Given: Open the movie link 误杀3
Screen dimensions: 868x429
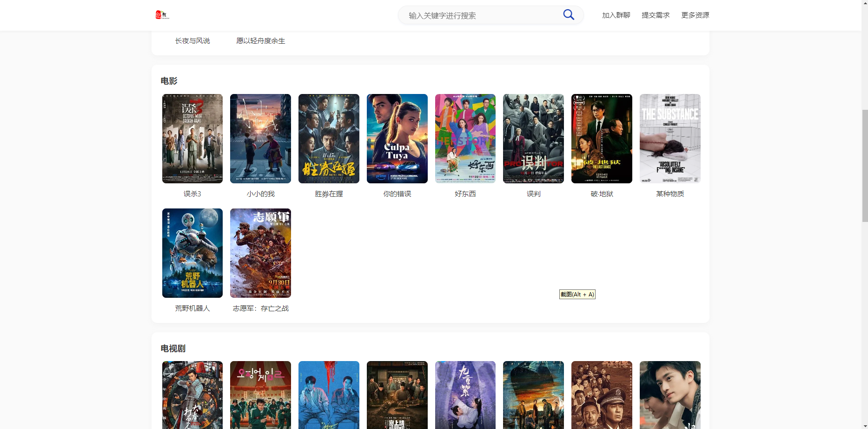Looking at the screenshot, I should 192,138.
